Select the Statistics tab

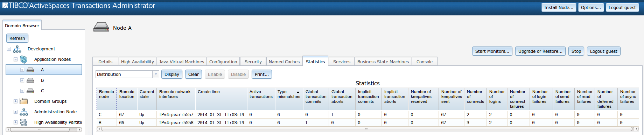click(315, 61)
